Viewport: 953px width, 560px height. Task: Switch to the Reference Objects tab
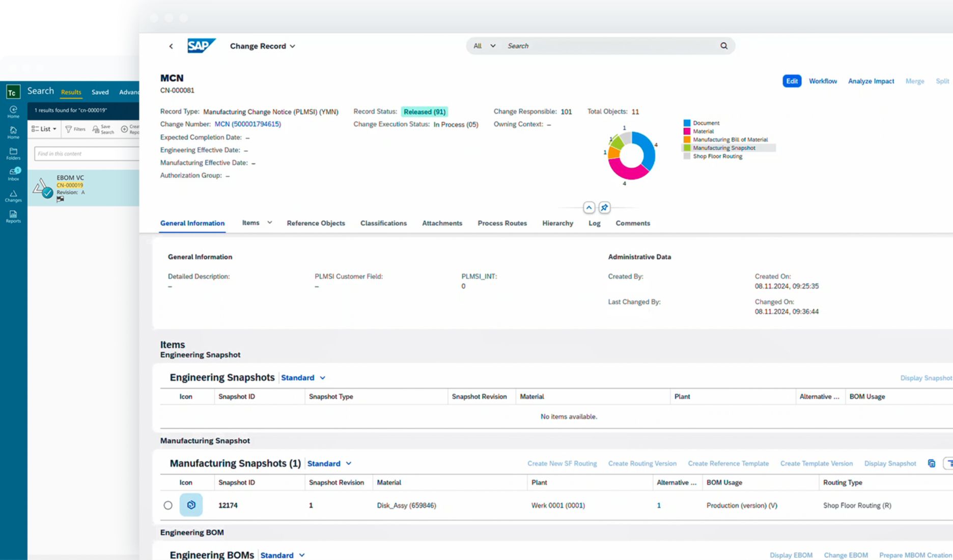click(x=316, y=223)
